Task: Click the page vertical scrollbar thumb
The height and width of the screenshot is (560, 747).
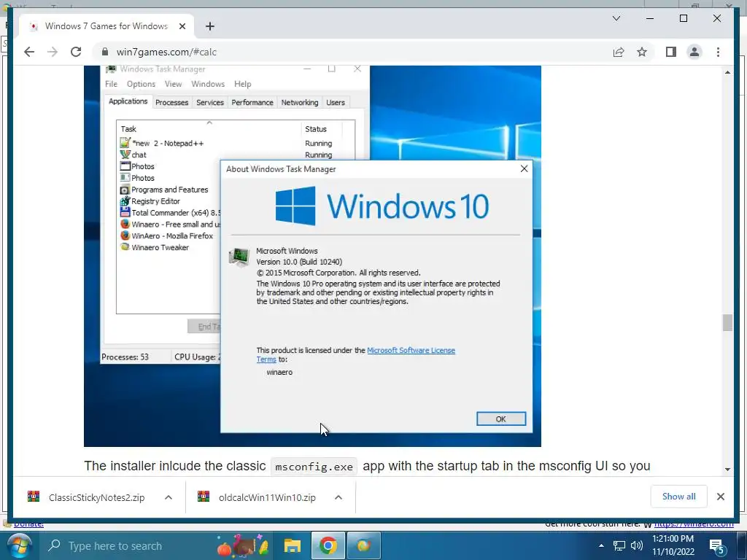Action: pyautogui.click(x=727, y=322)
